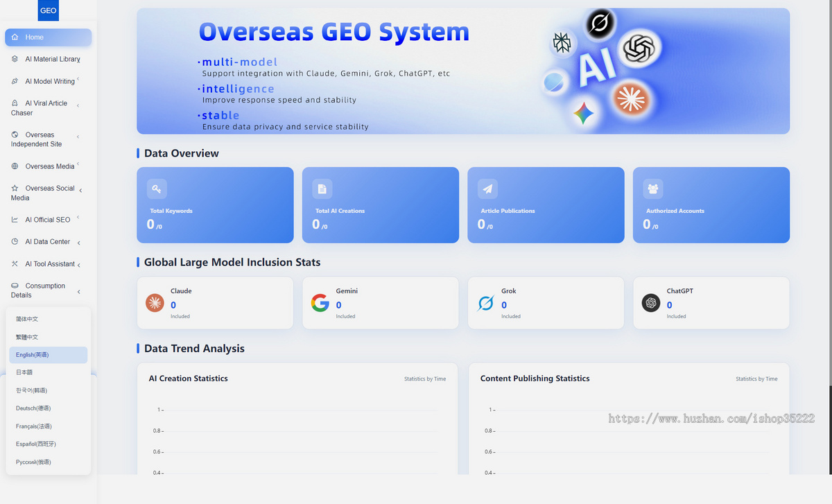
Task: Open the Total AI Creations card
Action: 381,205
